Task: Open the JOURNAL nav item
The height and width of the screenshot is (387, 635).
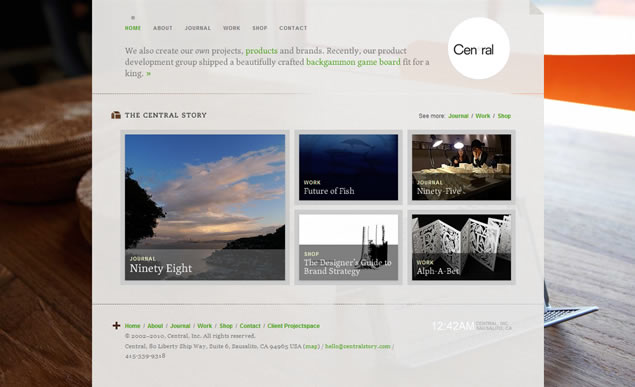Action: point(198,28)
